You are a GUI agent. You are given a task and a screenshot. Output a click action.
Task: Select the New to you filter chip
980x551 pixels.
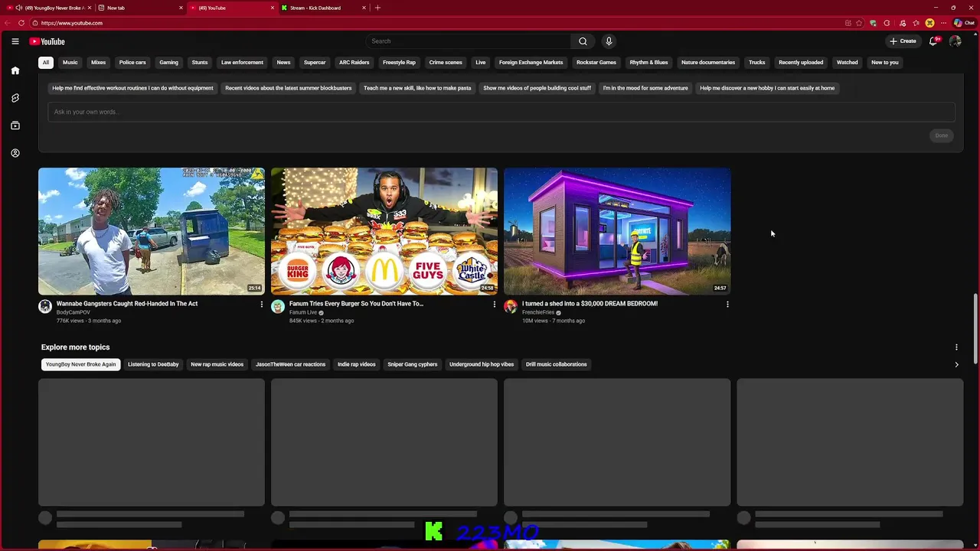point(885,63)
